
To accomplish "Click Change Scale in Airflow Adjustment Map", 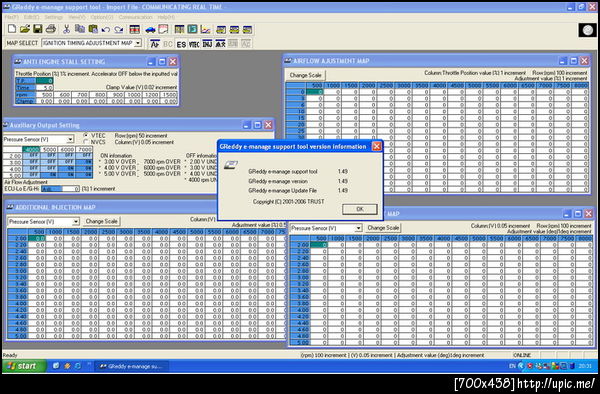I will pyautogui.click(x=305, y=75).
